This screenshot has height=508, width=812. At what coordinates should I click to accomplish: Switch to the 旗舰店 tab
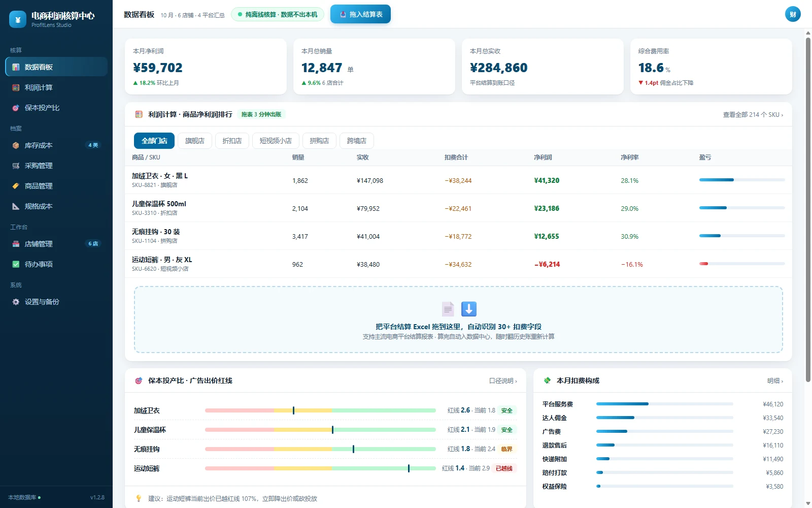coord(195,141)
